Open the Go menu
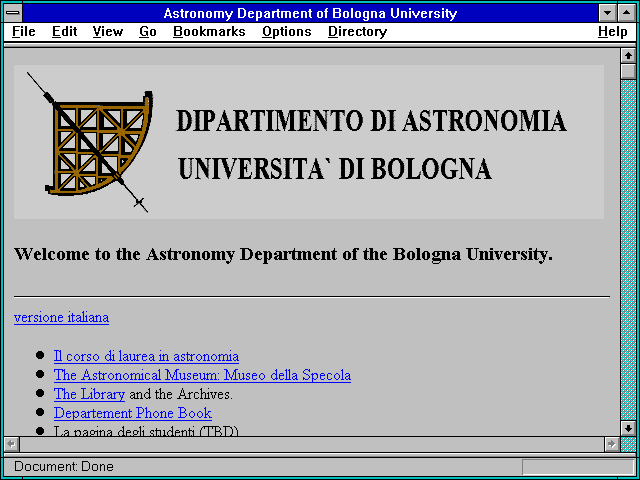 [x=148, y=32]
